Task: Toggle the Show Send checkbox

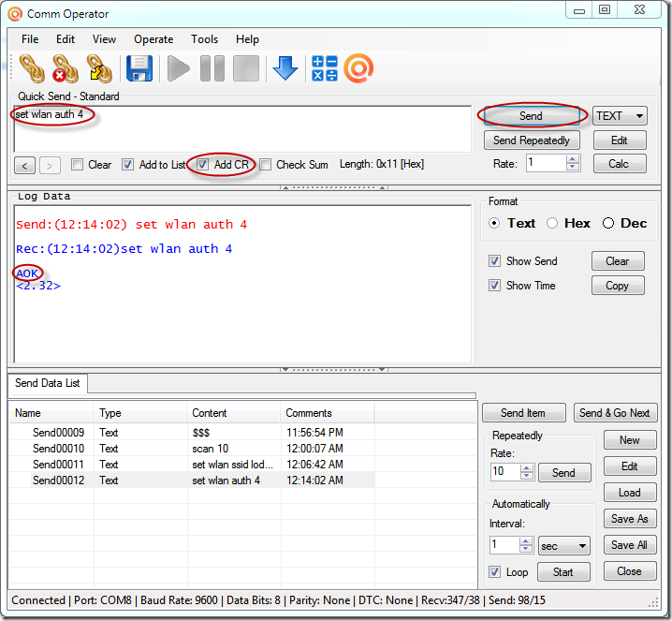Action: tap(494, 261)
